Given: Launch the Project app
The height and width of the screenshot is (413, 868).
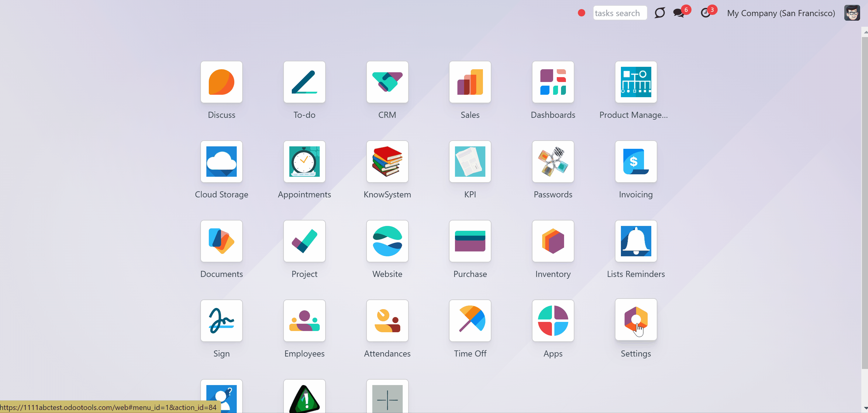Looking at the screenshot, I should (x=304, y=241).
